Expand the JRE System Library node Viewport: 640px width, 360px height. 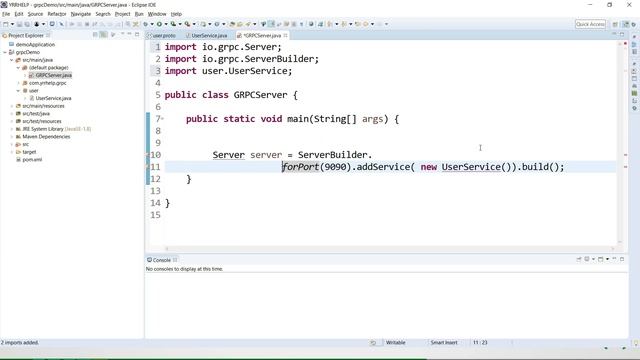11,129
